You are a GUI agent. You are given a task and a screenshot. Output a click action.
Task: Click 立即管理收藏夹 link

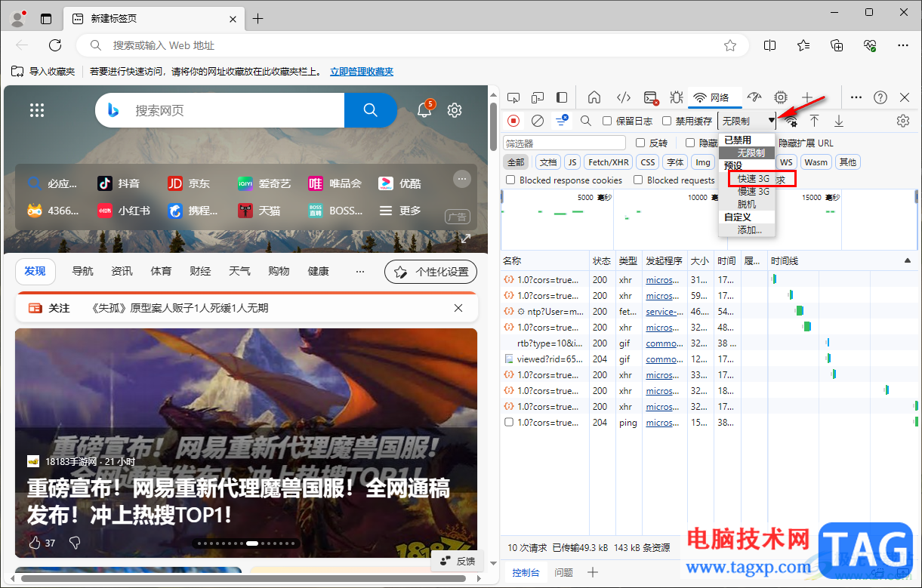pos(362,72)
